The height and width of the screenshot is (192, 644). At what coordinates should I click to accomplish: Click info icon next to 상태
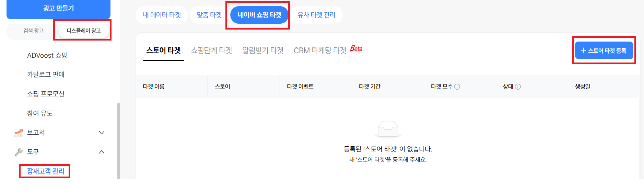click(x=518, y=87)
